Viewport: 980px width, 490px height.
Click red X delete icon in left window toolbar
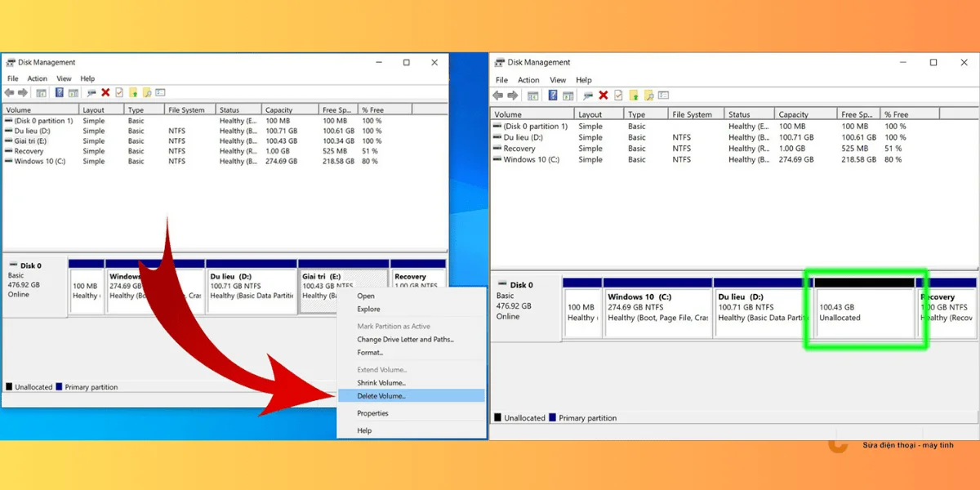tap(105, 93)
